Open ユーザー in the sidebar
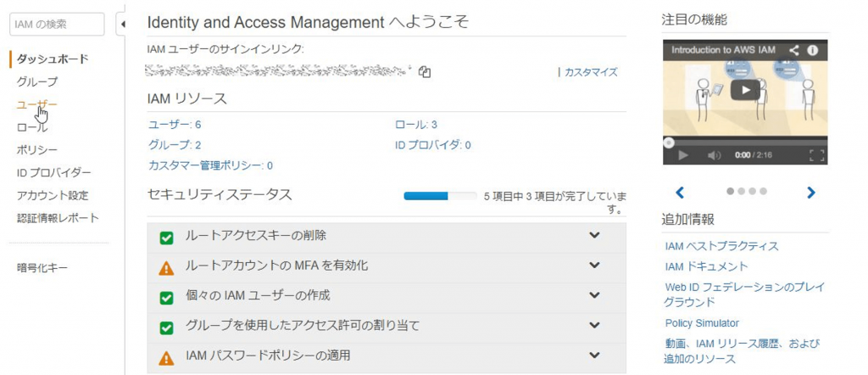Image resolution: width=868 pixels, height=375 pixels. point(36,104)
